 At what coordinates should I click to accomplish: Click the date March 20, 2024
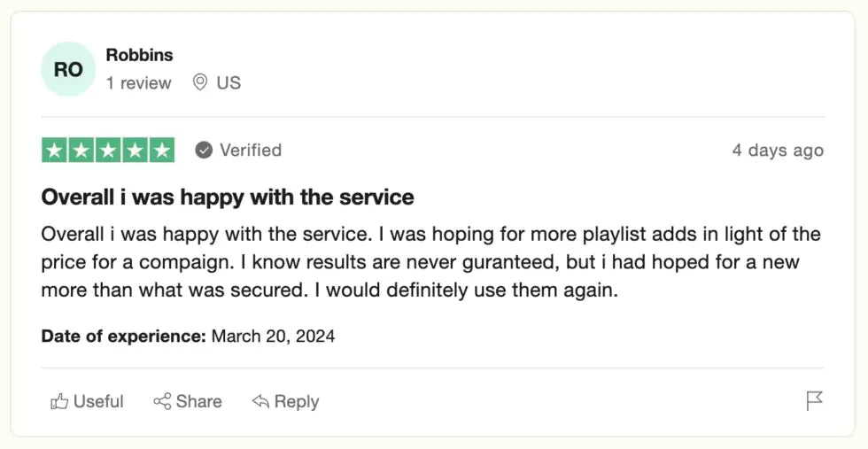[273, 337]
